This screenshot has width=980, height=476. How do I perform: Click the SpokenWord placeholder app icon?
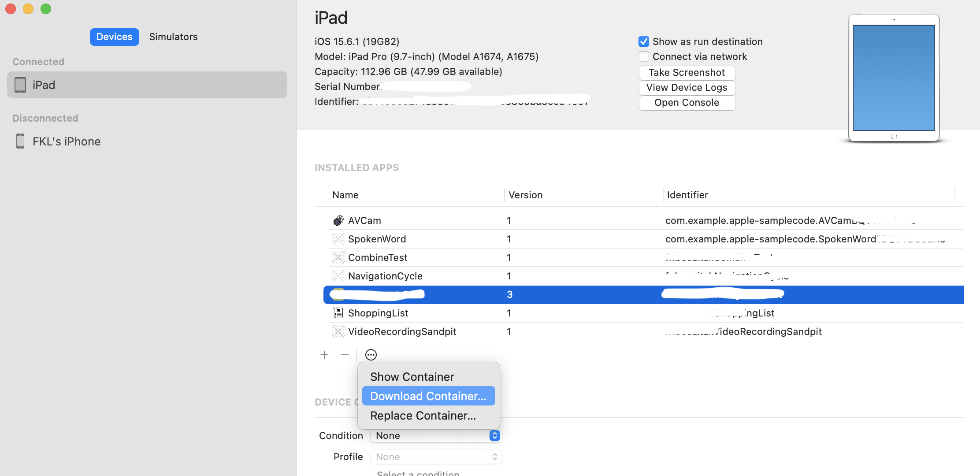point(338,239)
